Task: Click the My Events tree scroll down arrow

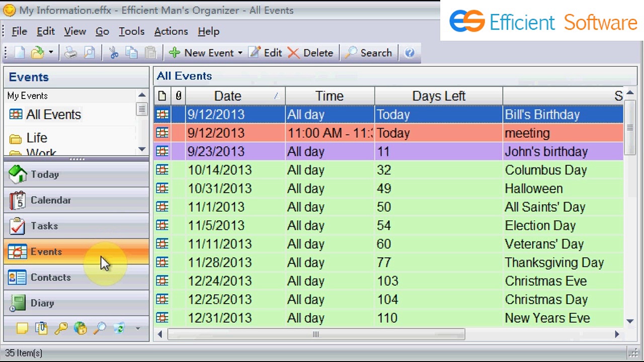Action: point(142,149)
